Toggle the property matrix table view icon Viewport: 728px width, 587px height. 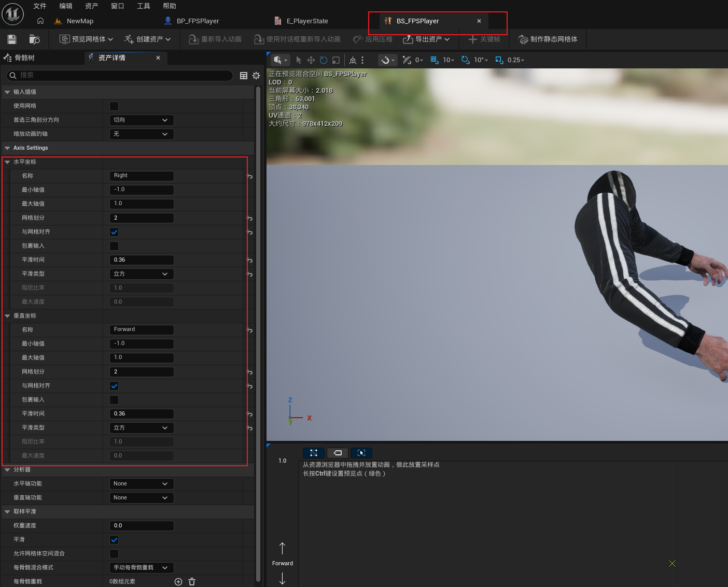[x=244, y=76]
